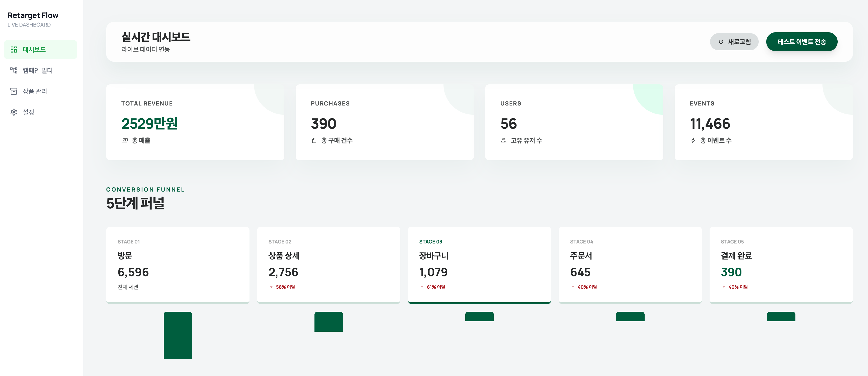Open 설정 with the gear icon
The image size is (868, 376).
click(14, 112)
